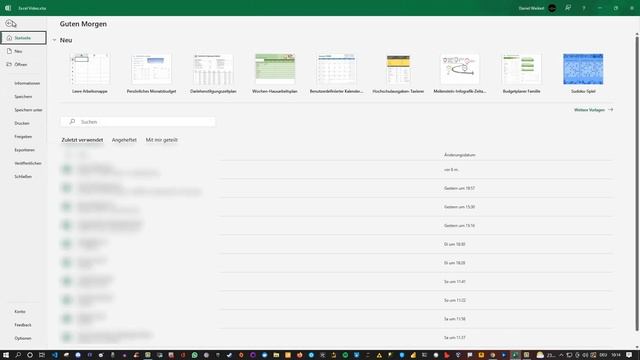Screen dimensions: 640x360
Task: Create a Leere Arbeitsmappe
Action: tap(90, 73)
